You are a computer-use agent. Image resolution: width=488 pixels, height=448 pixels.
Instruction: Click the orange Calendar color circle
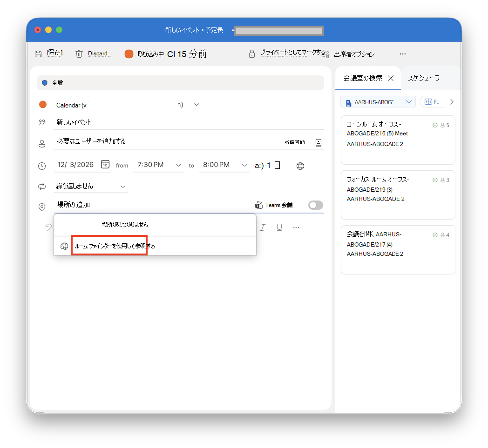click(x=43, y=105)
